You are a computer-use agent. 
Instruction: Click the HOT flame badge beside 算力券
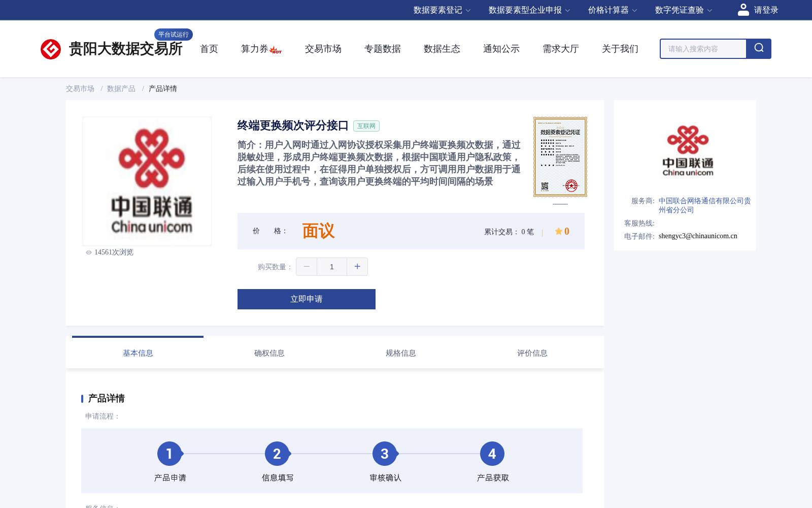(276, 50)
